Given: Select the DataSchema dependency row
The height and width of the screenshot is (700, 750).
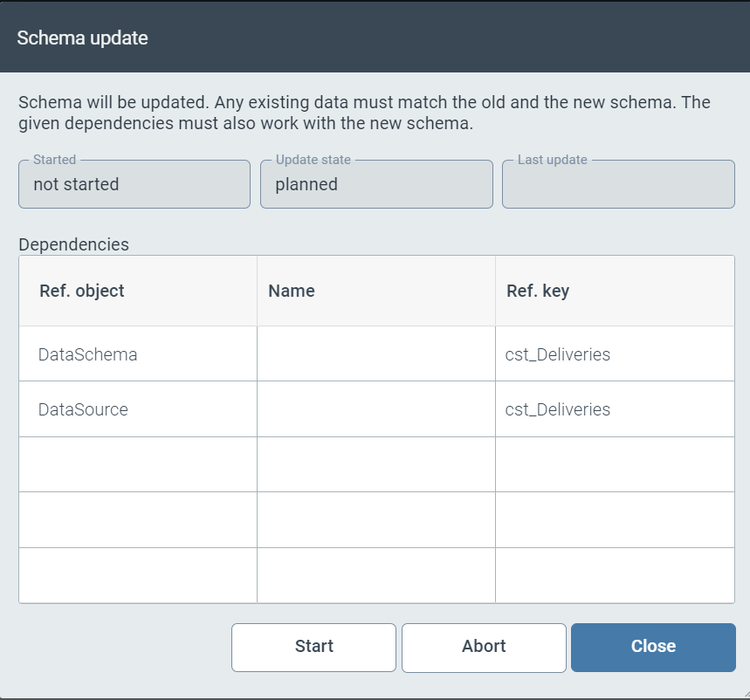Looking at the screenshot, I should pos(137,353).
